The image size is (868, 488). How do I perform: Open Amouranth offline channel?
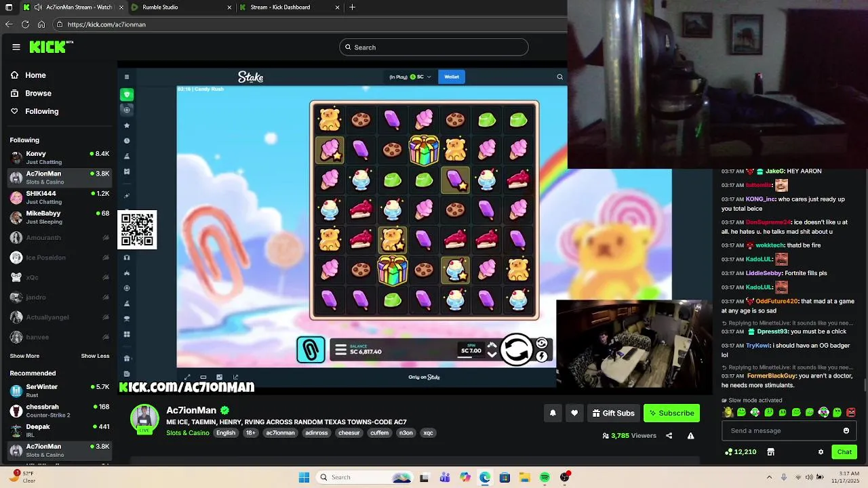point(60,238)
